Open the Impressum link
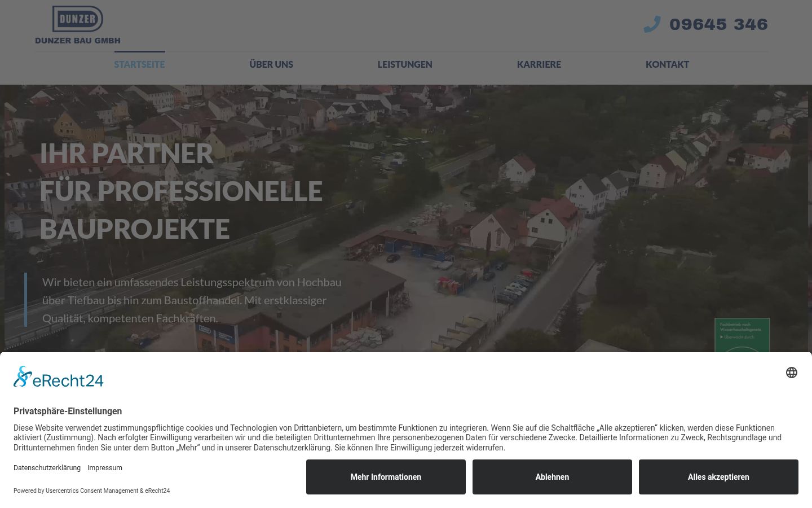This screenshot has width=812, height=508. 105,468
